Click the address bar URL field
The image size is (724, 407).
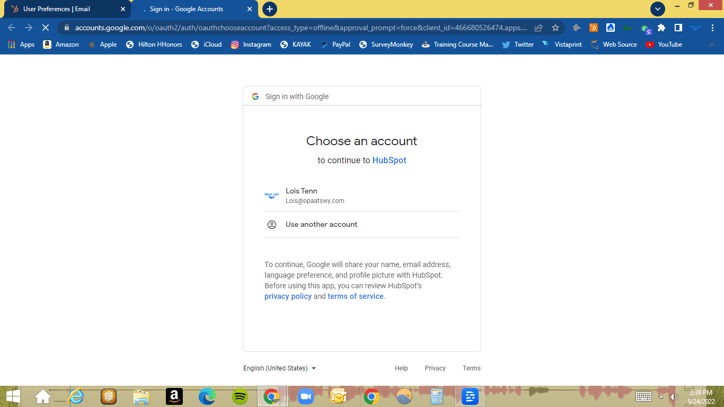(x=300, y=28)
